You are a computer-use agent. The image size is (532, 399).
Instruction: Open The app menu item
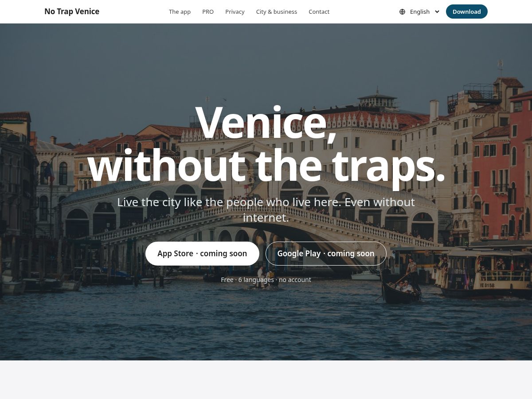[x=180, y=12]
